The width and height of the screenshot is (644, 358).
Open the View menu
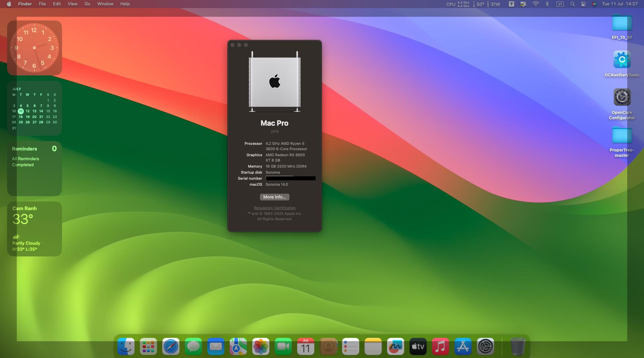(72, 4)
